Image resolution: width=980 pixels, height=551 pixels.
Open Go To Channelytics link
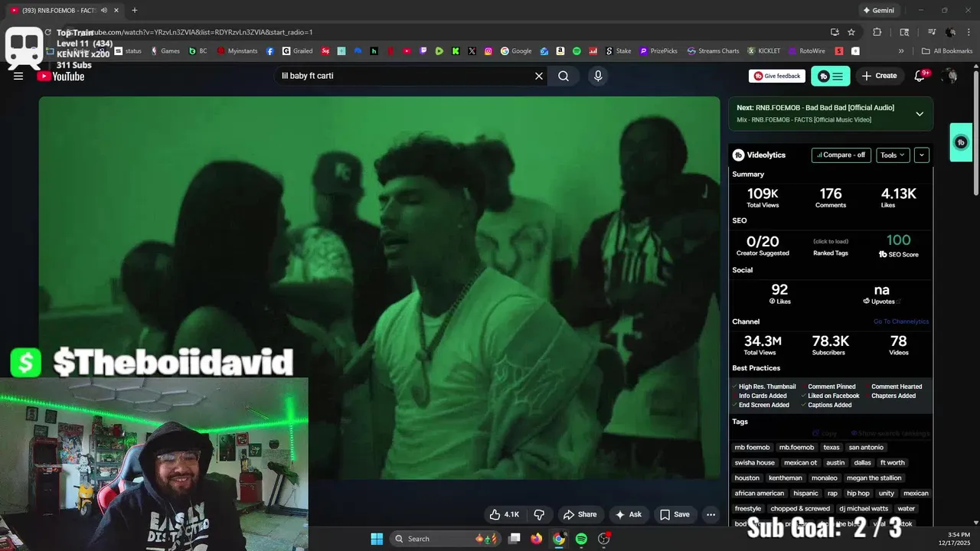pos(901,321)
